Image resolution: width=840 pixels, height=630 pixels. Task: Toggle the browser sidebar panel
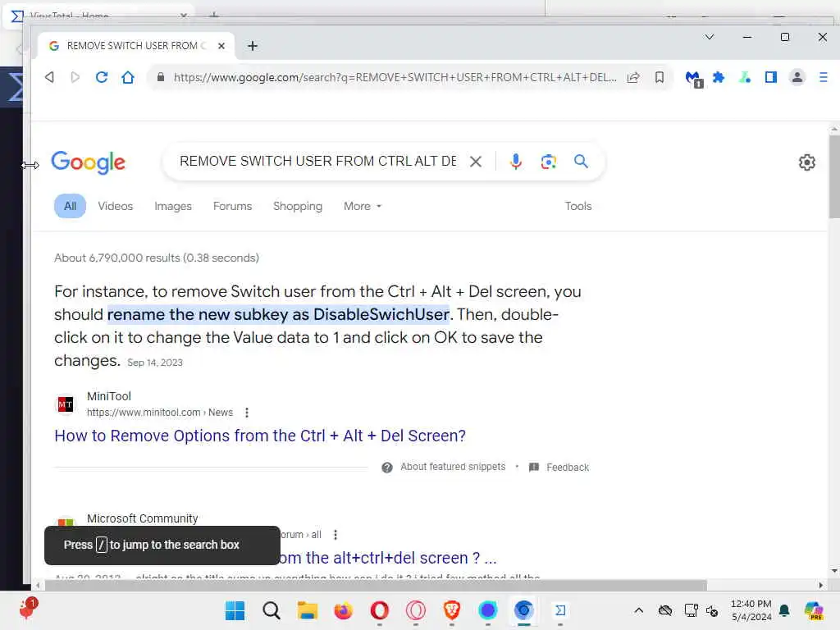tap(771, 77)
